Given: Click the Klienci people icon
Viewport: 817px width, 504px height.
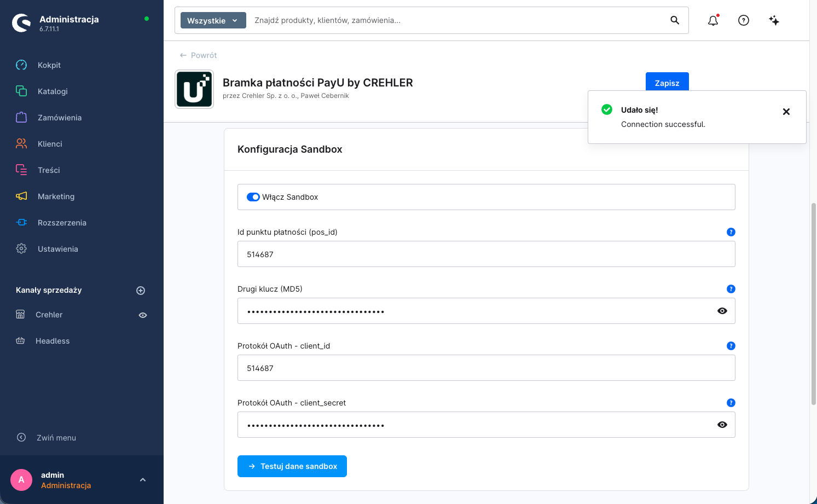Looking at the screenshot, I should point(21,143).
